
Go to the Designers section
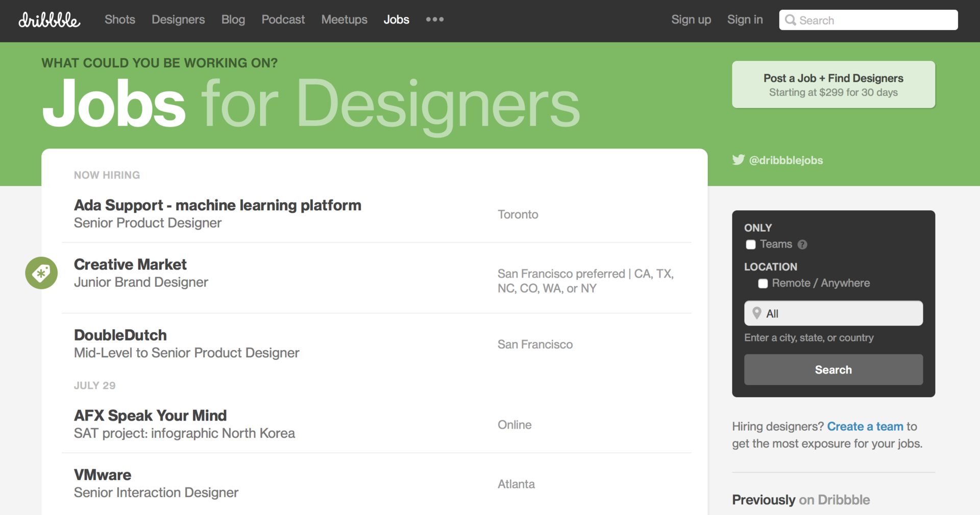[x=178, y=19]
